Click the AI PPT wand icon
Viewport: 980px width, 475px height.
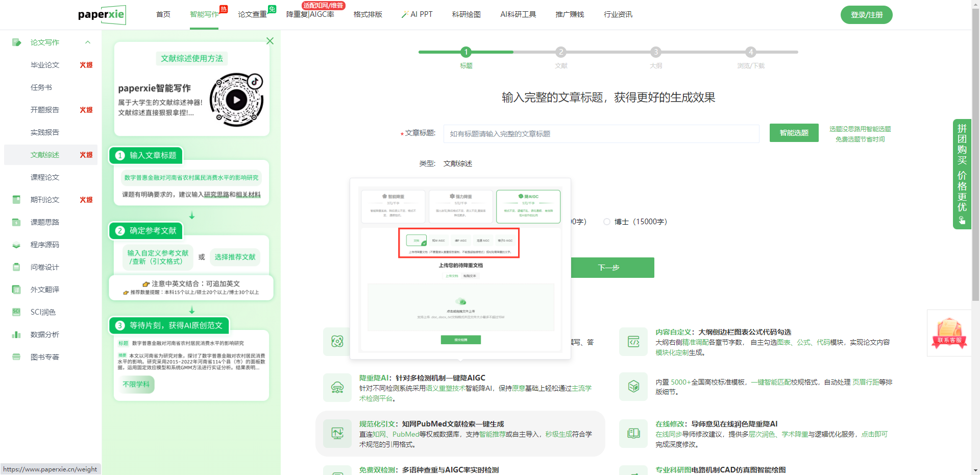pyautogui.click(x=405, y=14)
